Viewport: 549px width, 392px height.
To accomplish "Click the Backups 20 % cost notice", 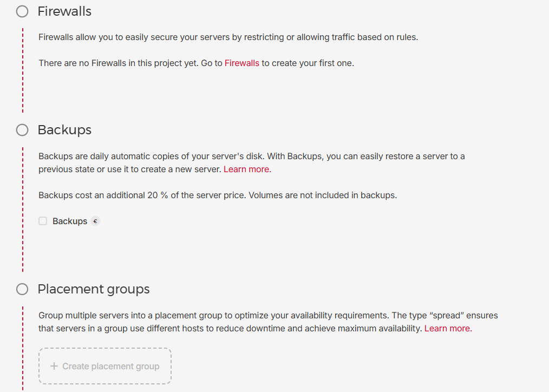I will pyautogui.click(x=218, y=195).
